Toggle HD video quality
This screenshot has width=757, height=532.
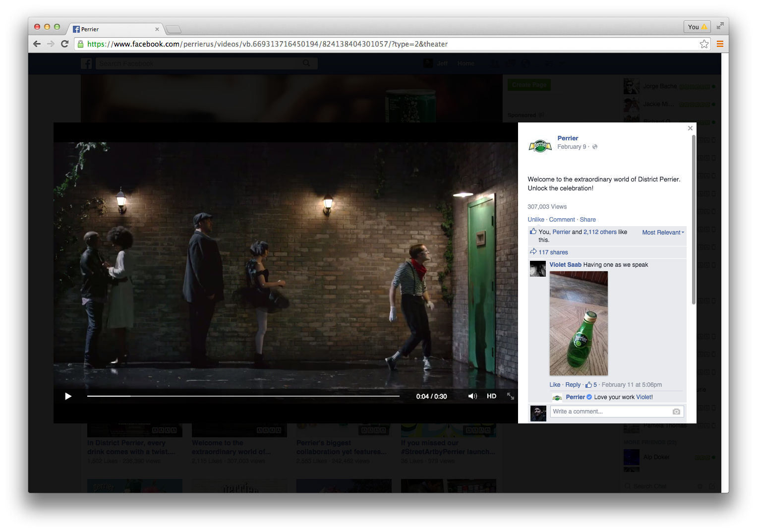(491, 396)
